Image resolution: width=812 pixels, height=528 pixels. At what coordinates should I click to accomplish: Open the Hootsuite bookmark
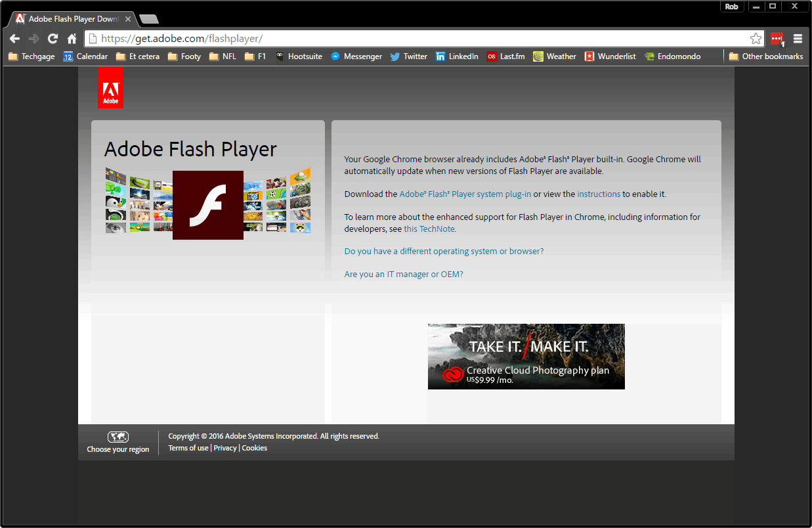pos(299,56)
